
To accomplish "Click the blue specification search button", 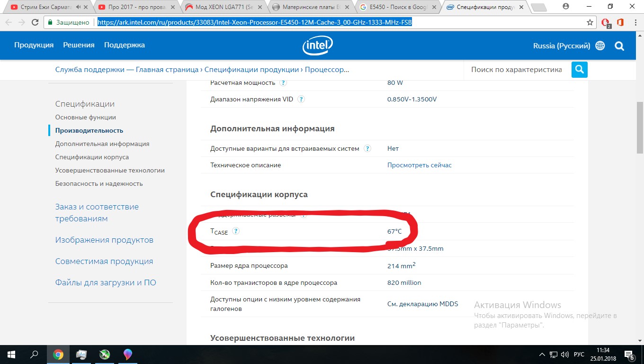I will pos(580,70).
